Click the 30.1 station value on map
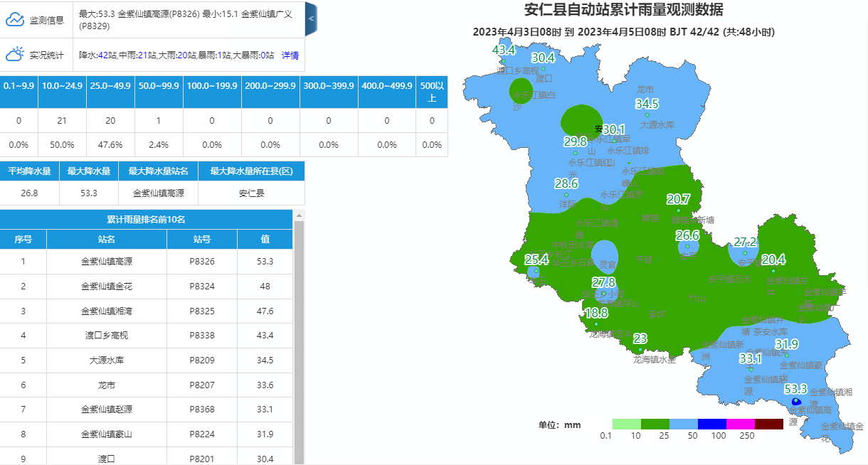Image resolution: width=868 pixels, height=465 pixels. click(x=613, y=129)
